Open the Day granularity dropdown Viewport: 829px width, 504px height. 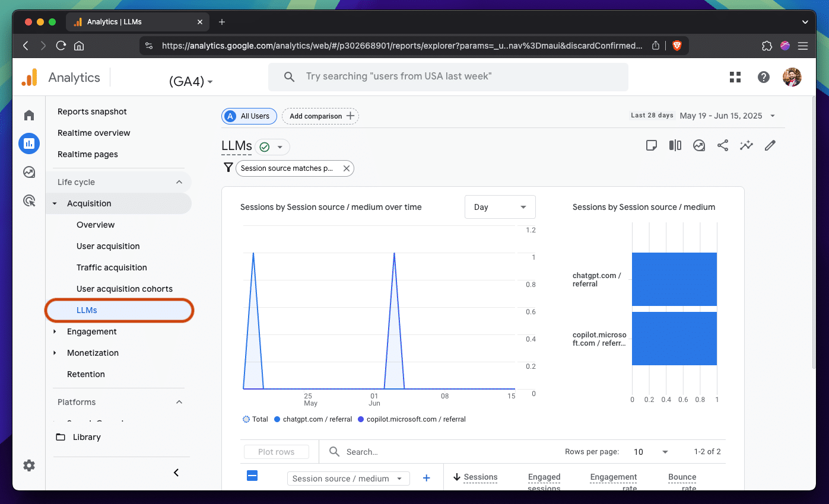pyautogui.click(x=500, y=207)
